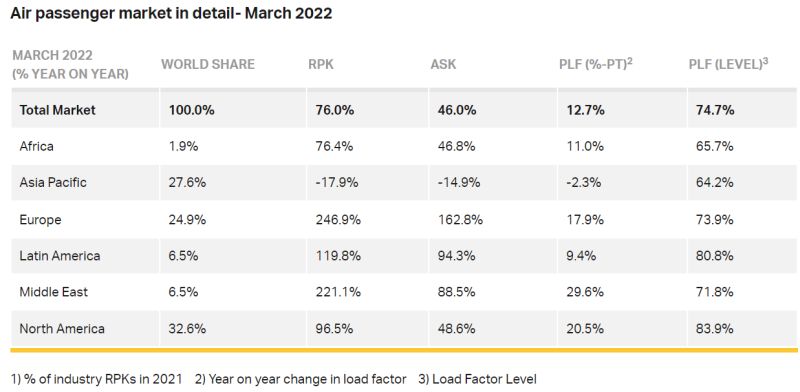This screenshot has width=800, height=392.
Task: Select the Total Market row label
Action: click(x=57, y=110)
